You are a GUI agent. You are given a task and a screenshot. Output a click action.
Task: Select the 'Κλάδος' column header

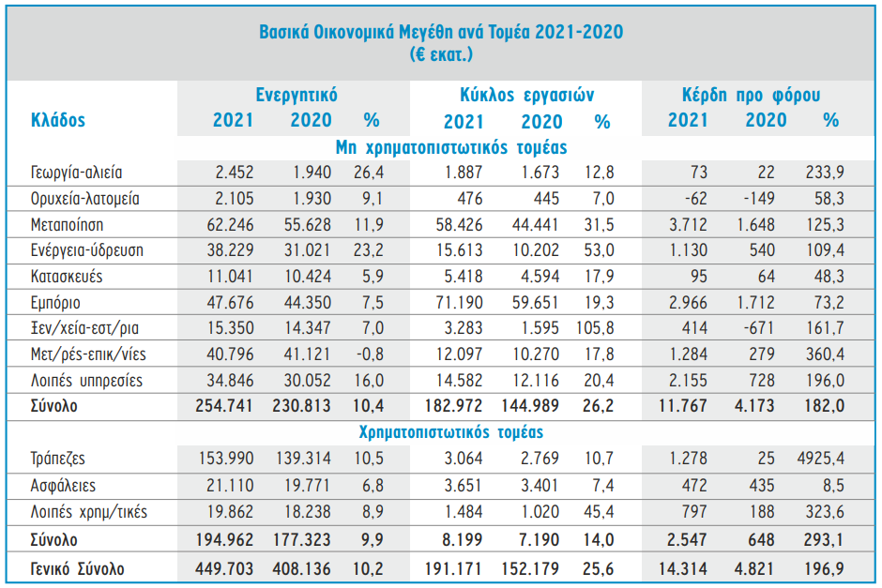(58, 120)
